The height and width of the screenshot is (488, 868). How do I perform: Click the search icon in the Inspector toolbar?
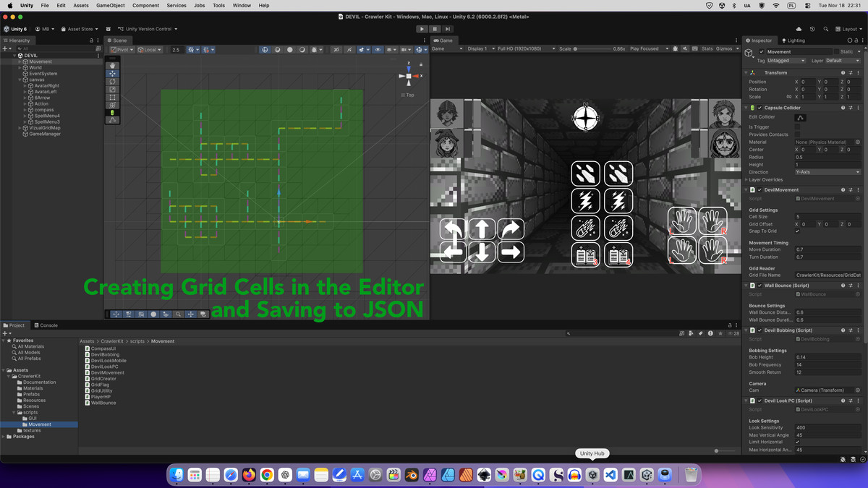click(x=850, y=40)
